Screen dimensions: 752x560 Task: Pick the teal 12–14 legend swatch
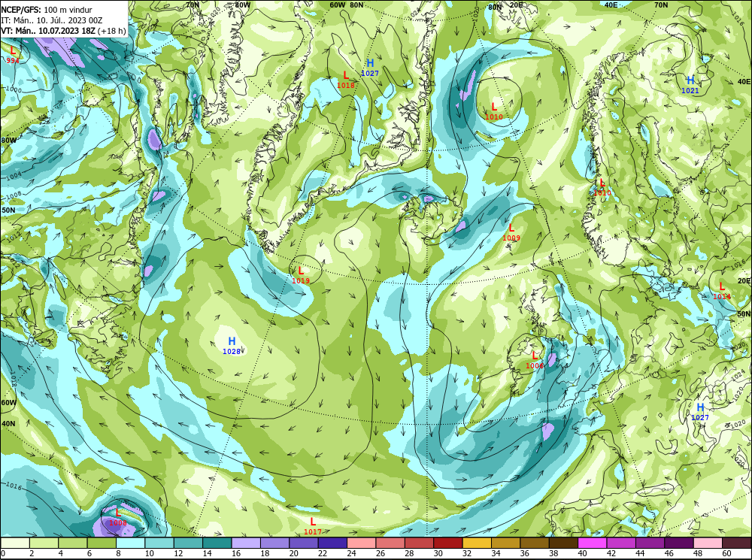coord(189,543)
